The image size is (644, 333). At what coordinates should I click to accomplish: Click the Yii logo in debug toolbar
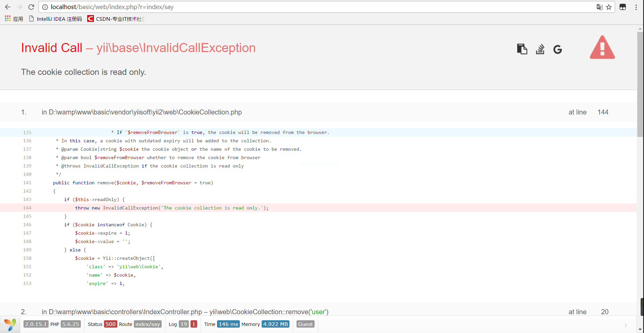coord(10,324)
